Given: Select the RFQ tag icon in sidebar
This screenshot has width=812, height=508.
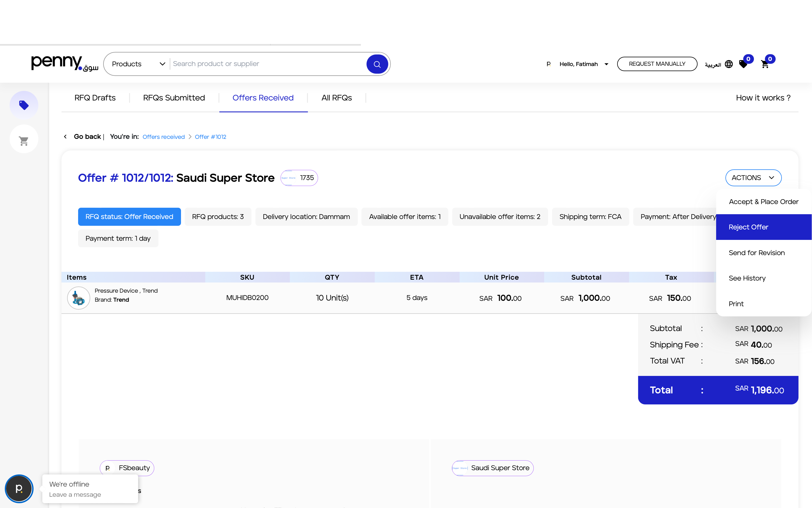Looking at the screenshot, I should click(24, 105).
